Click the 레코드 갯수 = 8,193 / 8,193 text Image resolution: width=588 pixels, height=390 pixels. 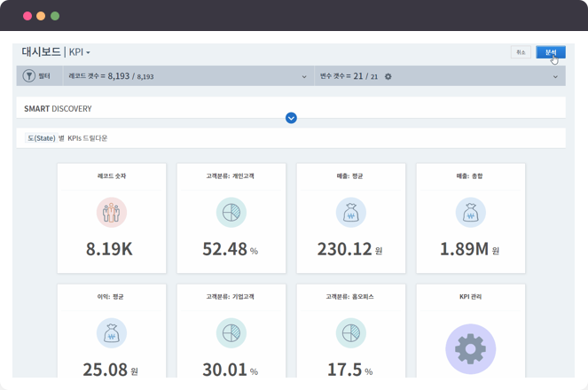pos(111,76)
